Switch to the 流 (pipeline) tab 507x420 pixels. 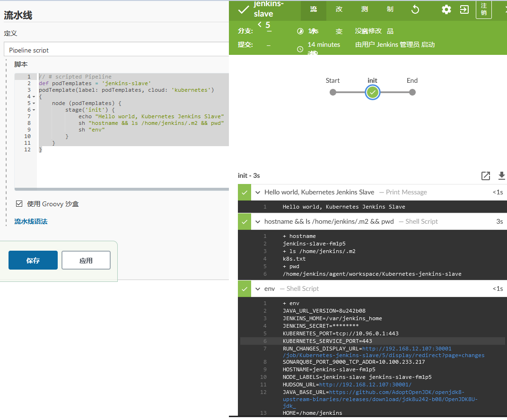tap(314, 10)
